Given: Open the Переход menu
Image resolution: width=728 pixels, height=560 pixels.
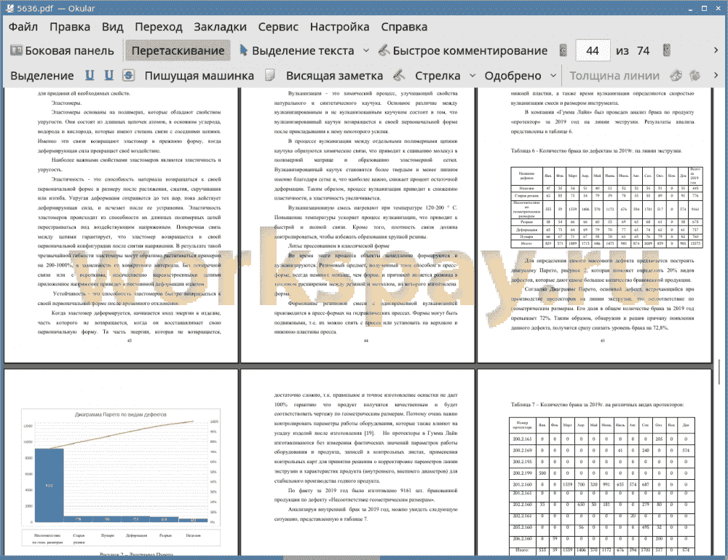Looking at the screenshot, I should (x=158, y=27).
